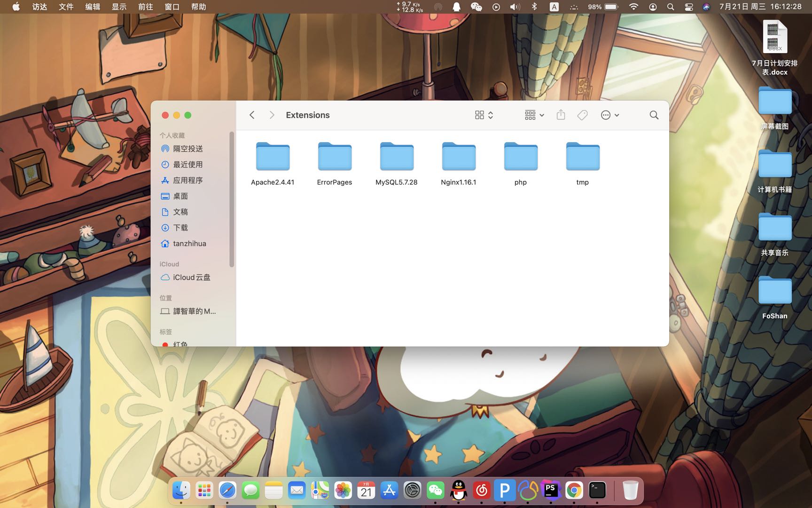Select the tmp folder
Image resolution: width=812 pixels, height=508 pixels.
(x=583, y=164)
